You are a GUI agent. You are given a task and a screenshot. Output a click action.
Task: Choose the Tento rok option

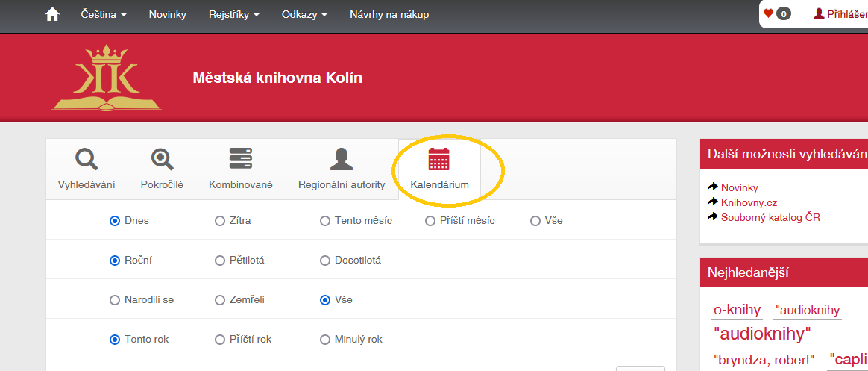pyautogui.click(x=115, y=340)
